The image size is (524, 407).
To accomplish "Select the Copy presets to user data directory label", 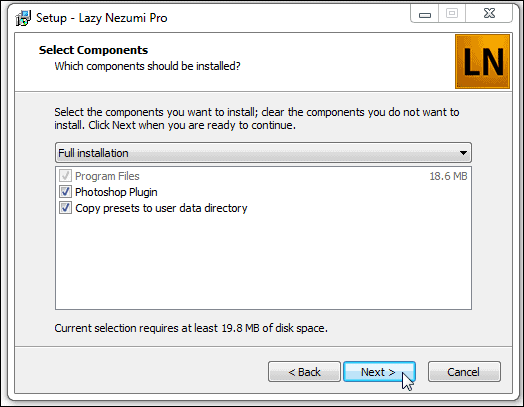I will (x=161, y=208).
